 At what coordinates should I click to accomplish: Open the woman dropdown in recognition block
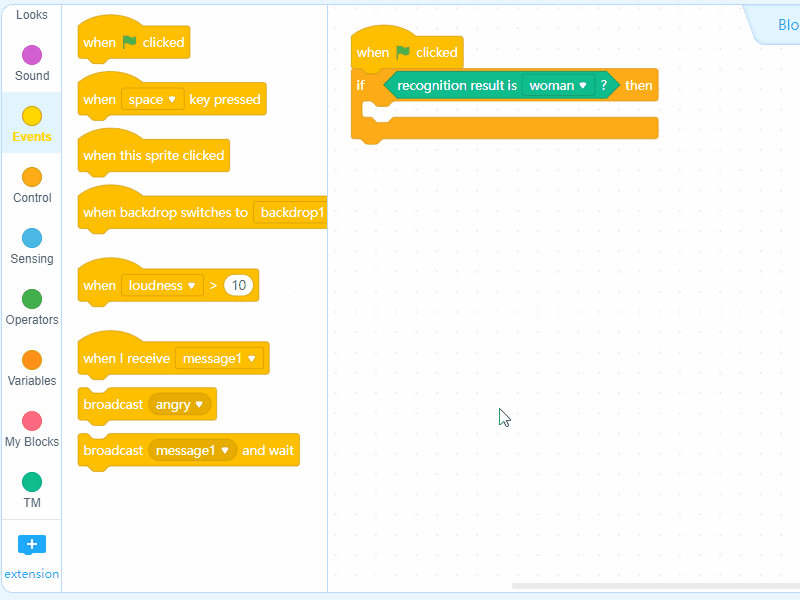[558, 85]
